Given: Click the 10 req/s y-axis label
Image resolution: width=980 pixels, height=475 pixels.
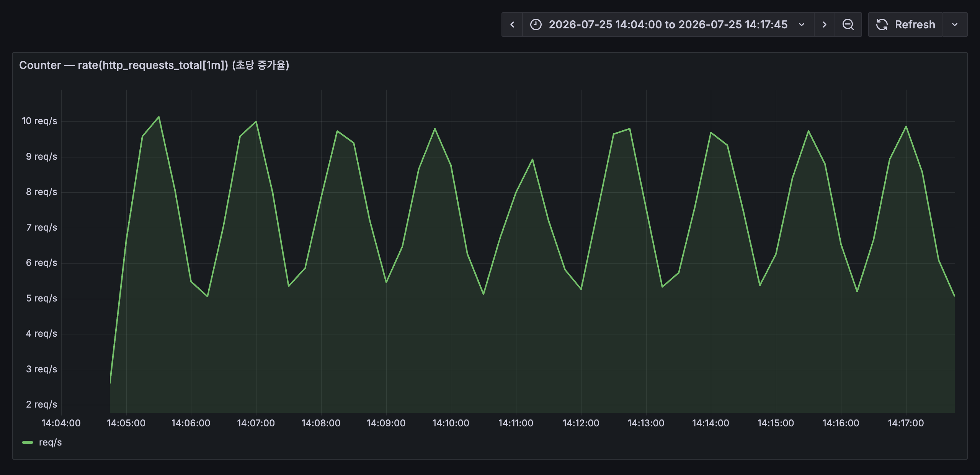Looking at the screenshot, I should tap(39, 121).
